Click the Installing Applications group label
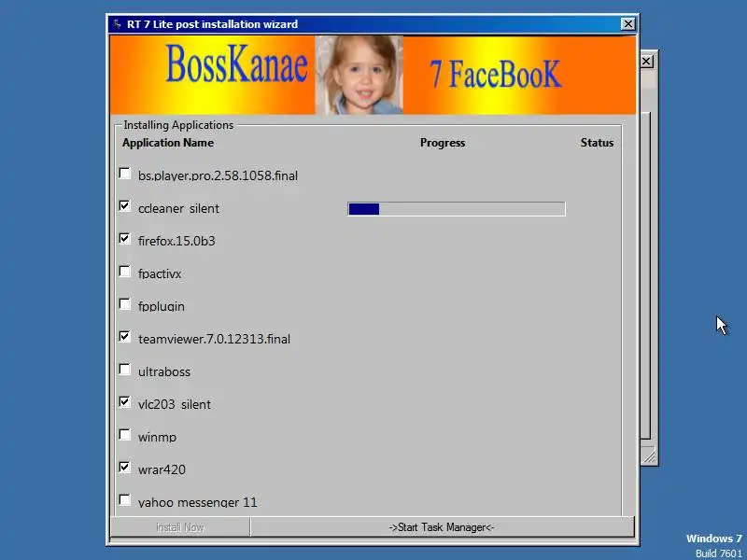This screenshot has height=560, width=747. pyautogui.click(x=178, y=125)
